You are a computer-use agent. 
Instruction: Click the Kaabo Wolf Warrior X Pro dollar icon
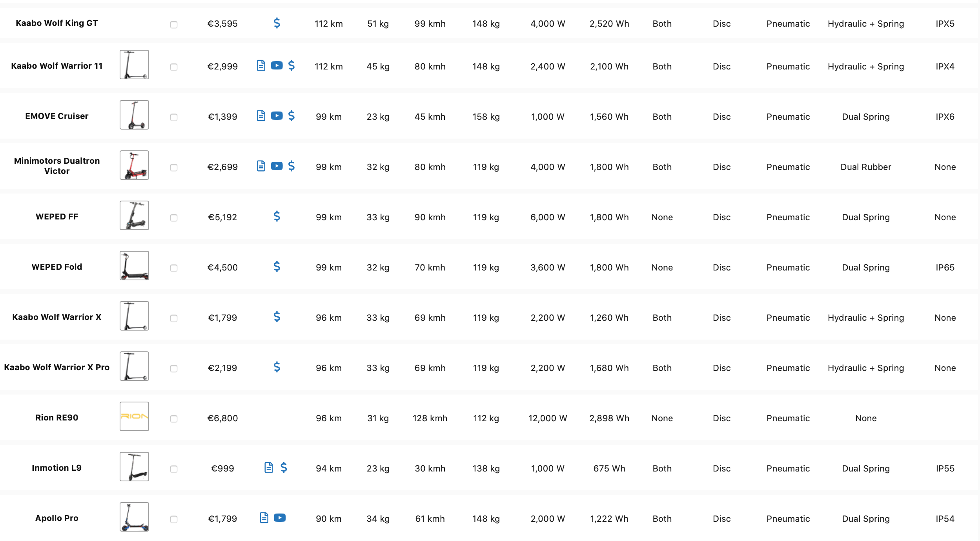[x=277, y=367]
